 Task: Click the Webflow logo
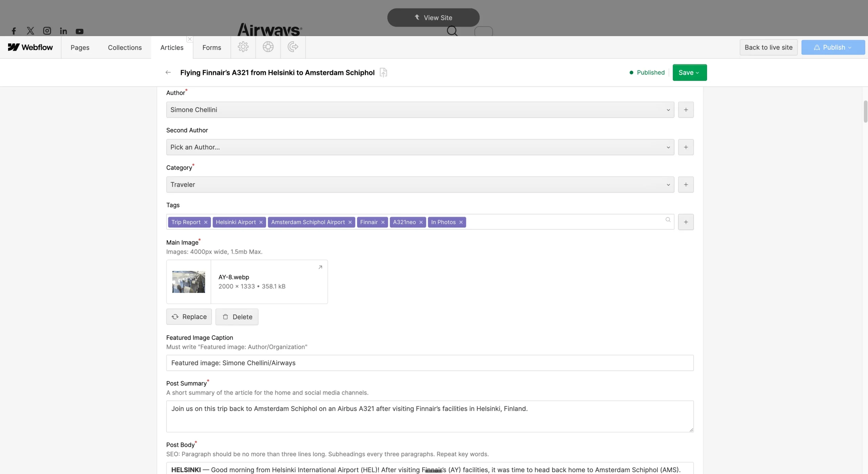click(30, 47)
